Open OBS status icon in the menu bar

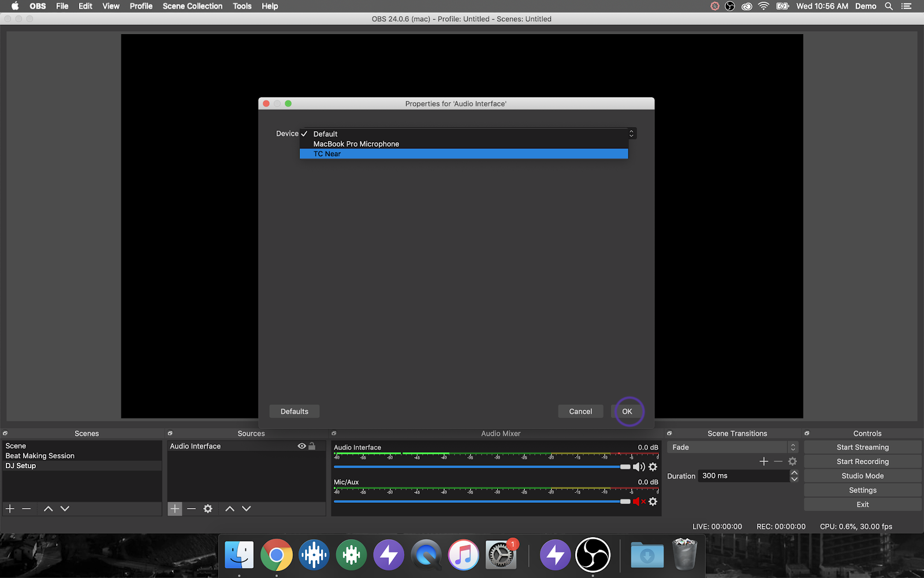pos(730,6)
